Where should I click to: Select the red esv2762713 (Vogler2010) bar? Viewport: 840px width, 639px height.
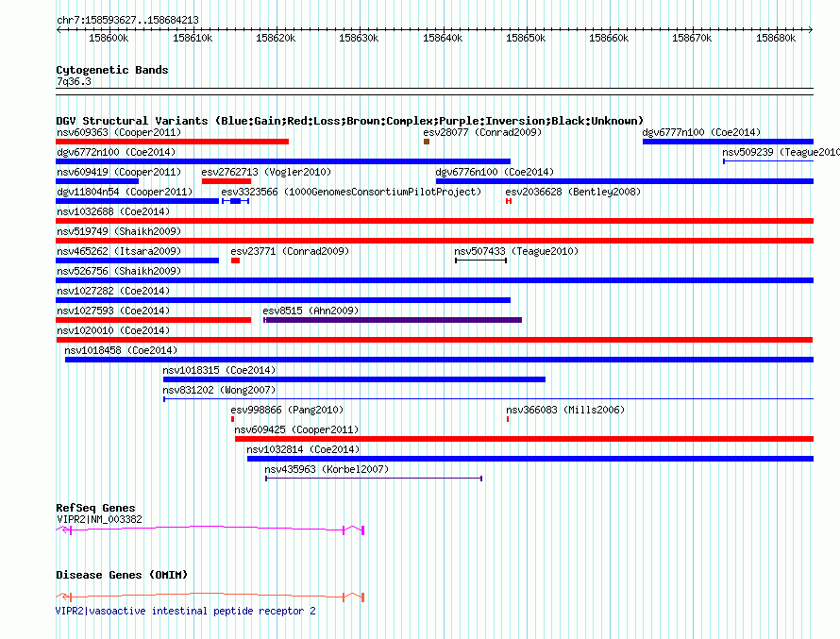[x=227, y=181]
